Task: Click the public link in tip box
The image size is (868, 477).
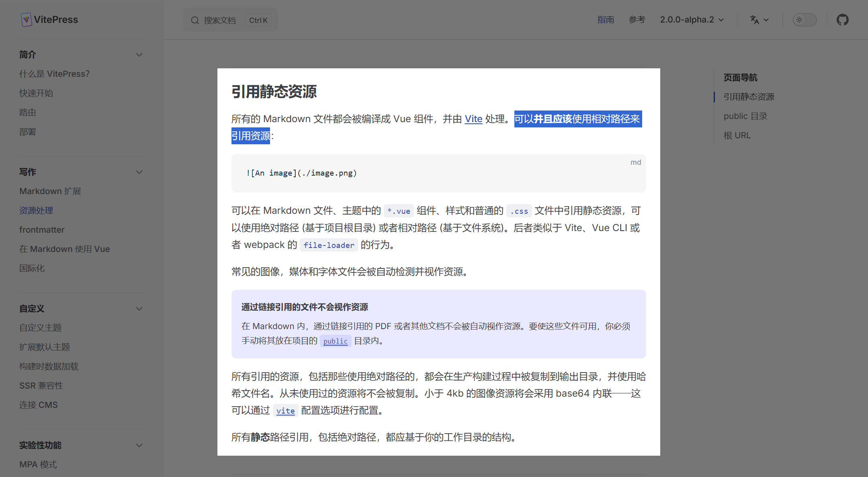Action: 335,341
